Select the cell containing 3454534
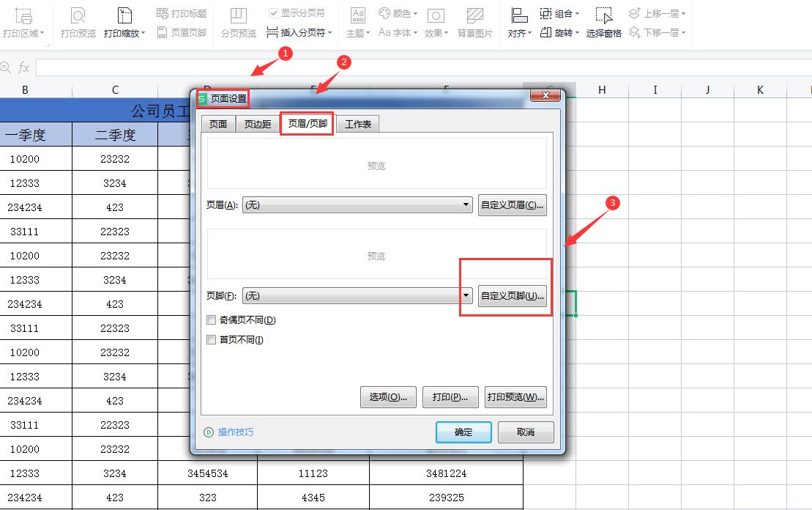 click(208, 473)
